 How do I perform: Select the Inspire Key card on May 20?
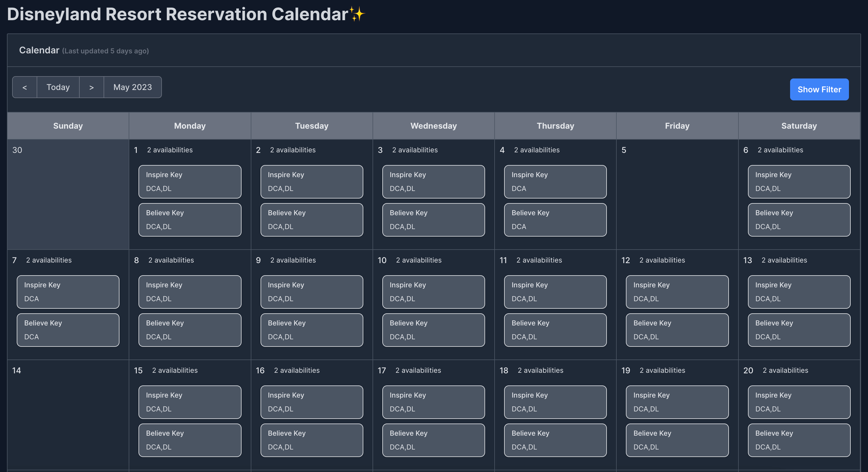coord(799,402)
